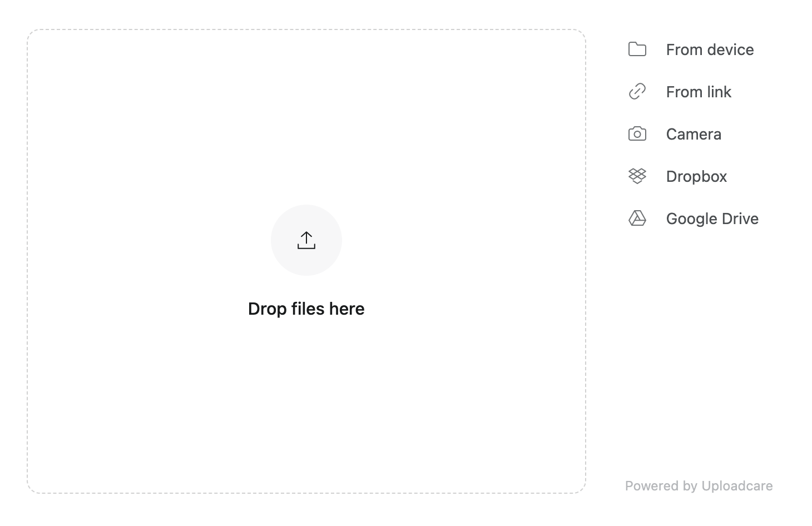Click From device at the top of the sidebar
Screen dimensions: 812x526
[710, 49]
